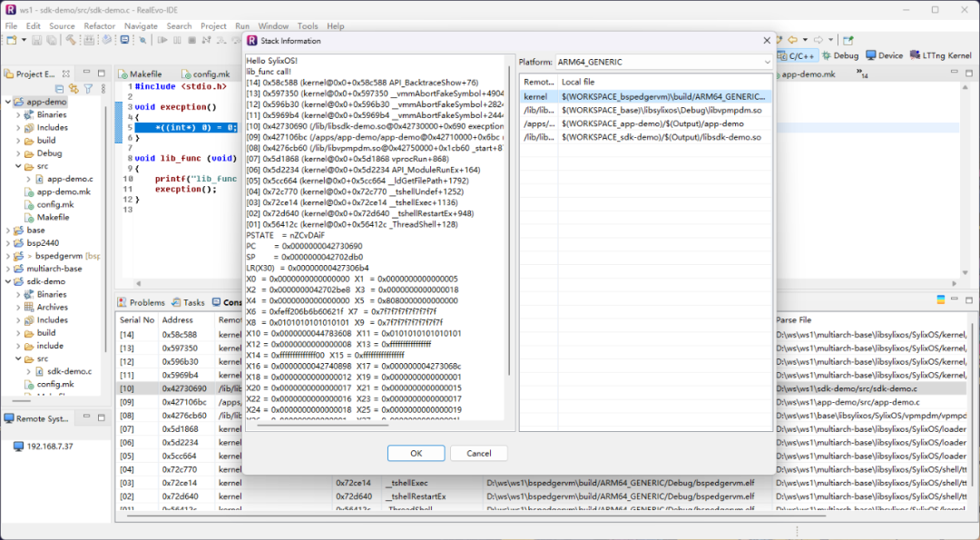Open the Back history dropdown arrow
This screenshot has height=540, width=980.
(x=804, y=40)
